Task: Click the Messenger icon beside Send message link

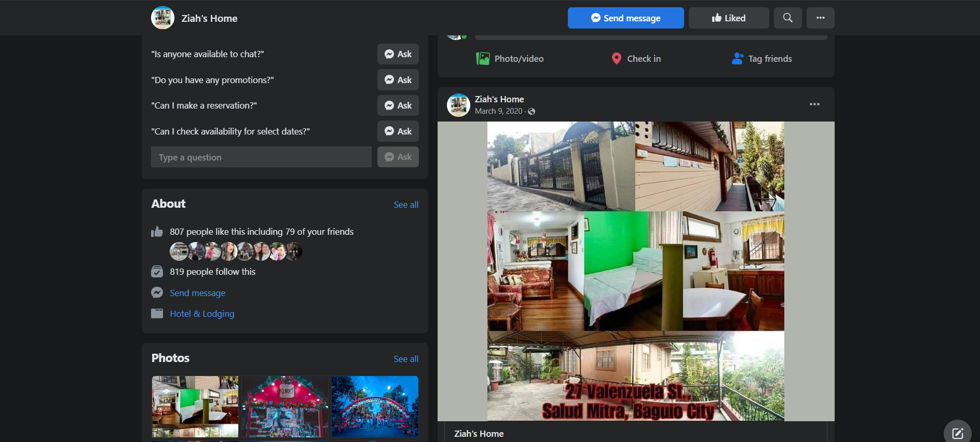Action: pyautogui.click(x=157, y=293)
